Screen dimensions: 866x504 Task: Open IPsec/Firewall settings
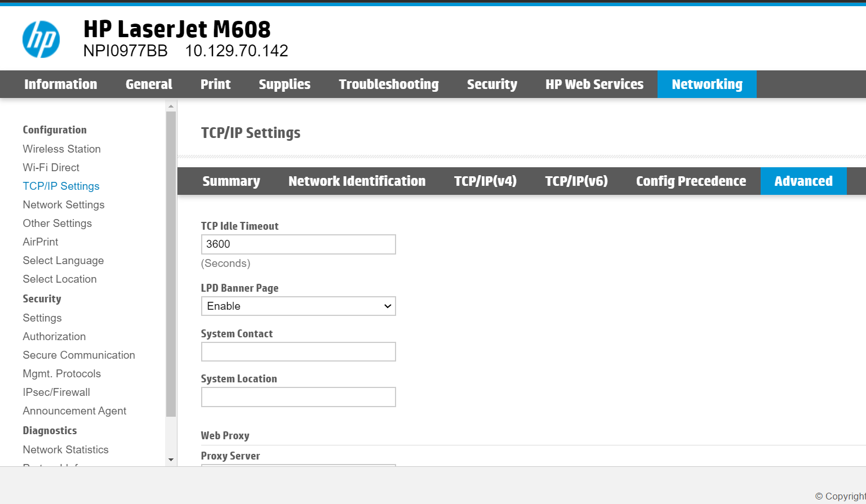click(x=56, y=392)
